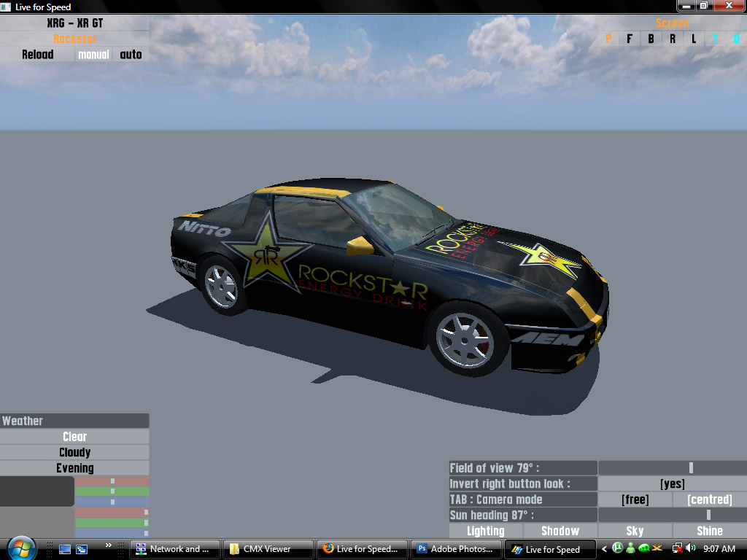The height and width of the screenshot is (560, 747).
Task: Toggle Invert right button look [yes]
Action: pos(672,483)
